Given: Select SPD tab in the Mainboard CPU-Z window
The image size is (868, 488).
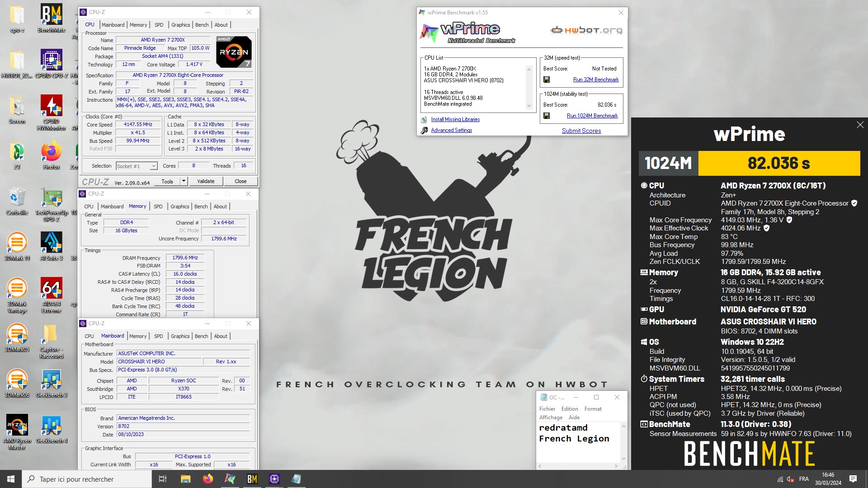Looking at the screenshot, I should (158, 336).
